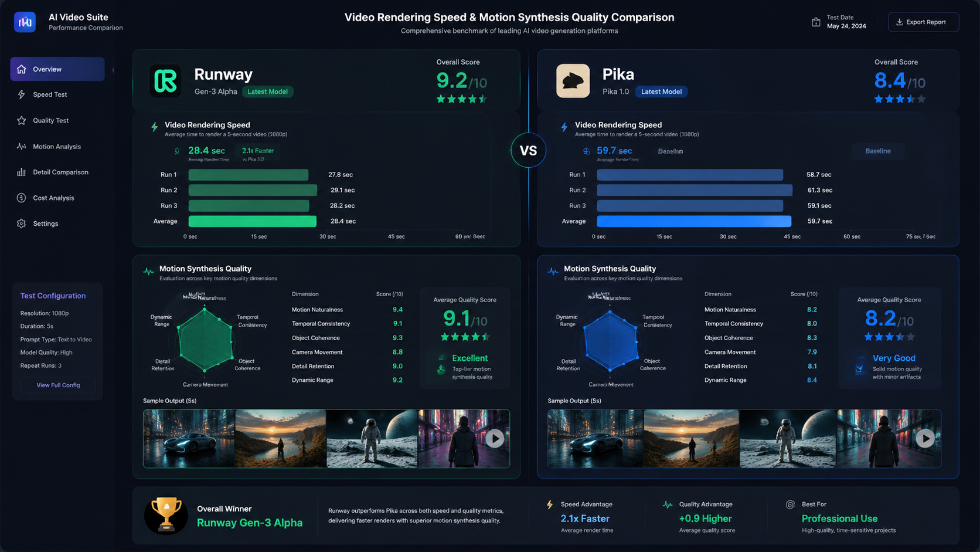Click the Pika logo icon
The height and width of the screenshot is (552, 980).
coord(573,81)
